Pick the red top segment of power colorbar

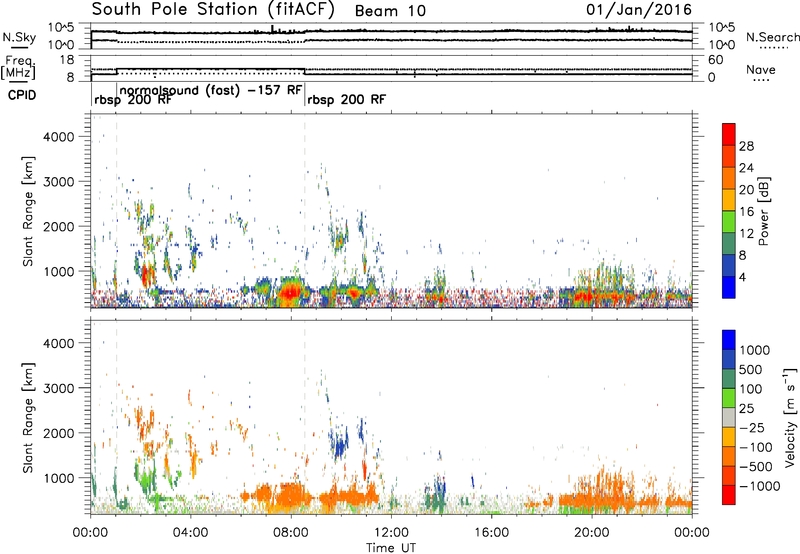point(729,134)
